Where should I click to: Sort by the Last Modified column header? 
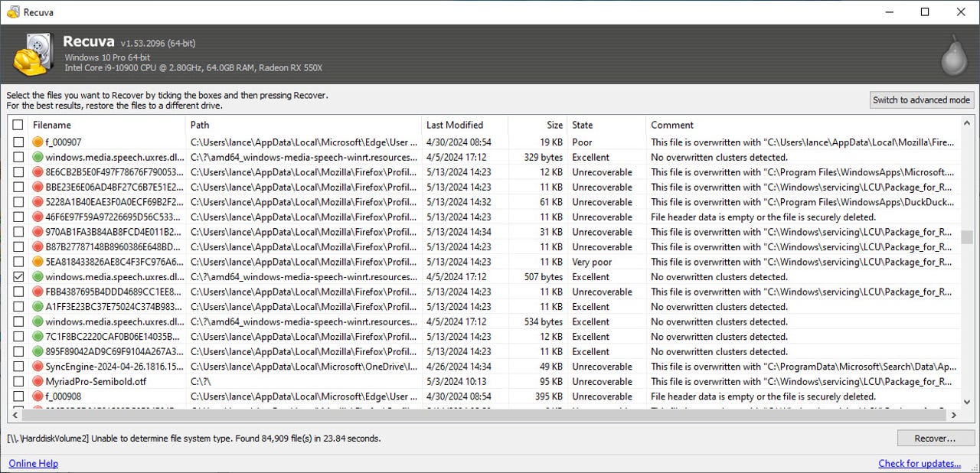[465, 125]
